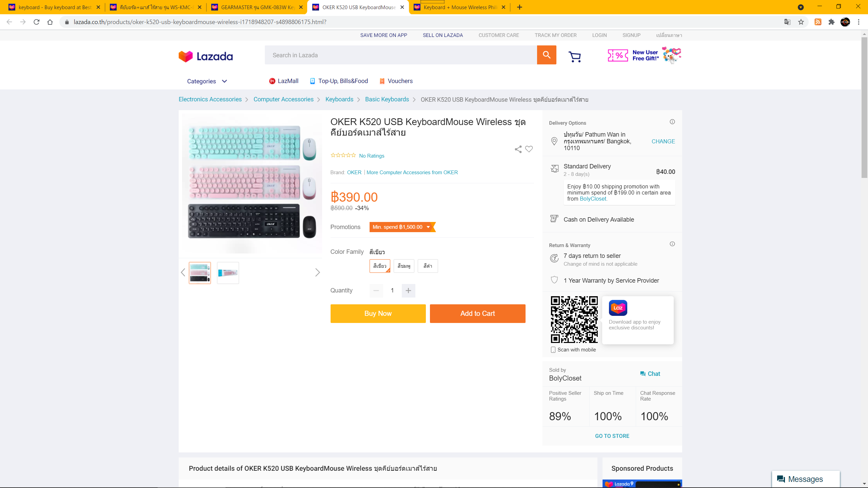Open Computer Accessories breadcrumb link

coord(283,99)
